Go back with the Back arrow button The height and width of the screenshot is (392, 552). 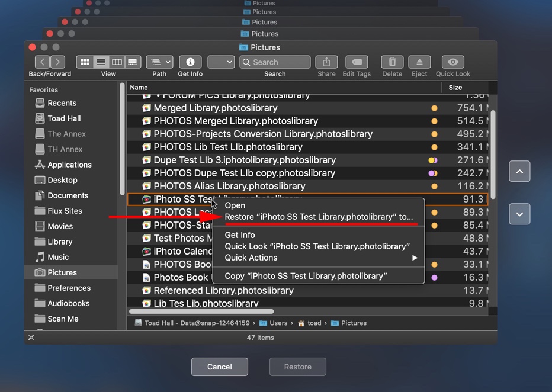(42, 62)
